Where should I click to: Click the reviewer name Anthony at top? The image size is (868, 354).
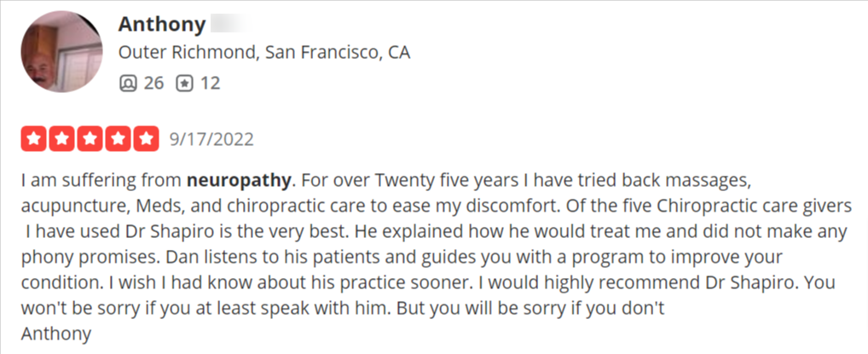(x=162, y=25)
